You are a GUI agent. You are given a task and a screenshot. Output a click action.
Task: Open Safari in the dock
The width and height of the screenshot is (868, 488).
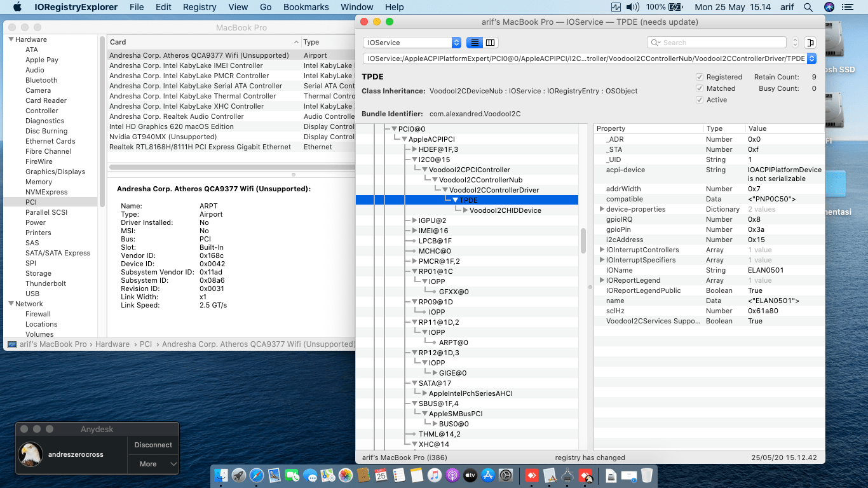click(256, 475)
